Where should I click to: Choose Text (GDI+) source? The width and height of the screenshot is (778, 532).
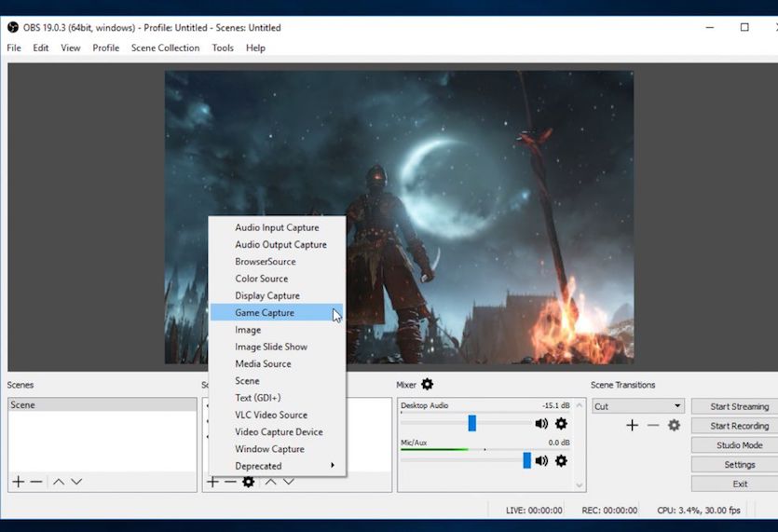point(277,398)
